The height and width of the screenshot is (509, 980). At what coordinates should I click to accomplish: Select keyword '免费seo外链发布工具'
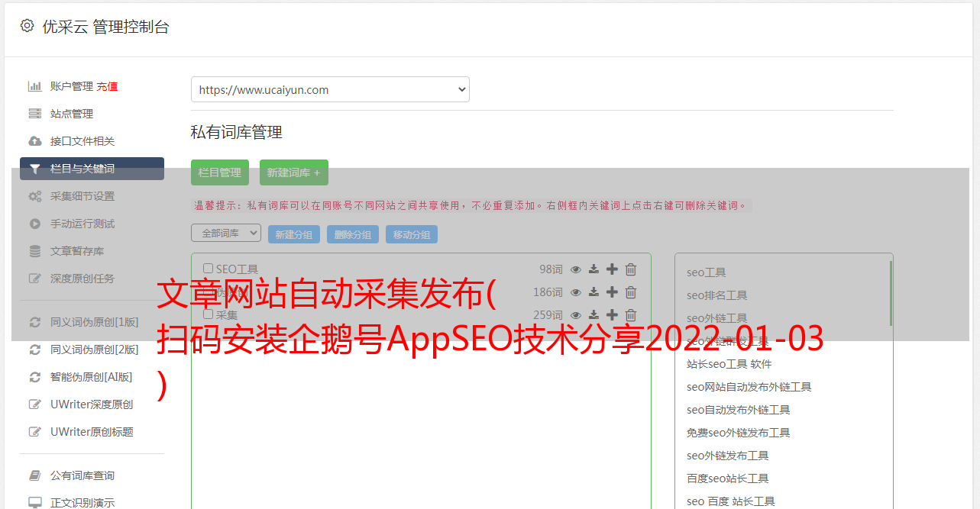pos(738,433)
